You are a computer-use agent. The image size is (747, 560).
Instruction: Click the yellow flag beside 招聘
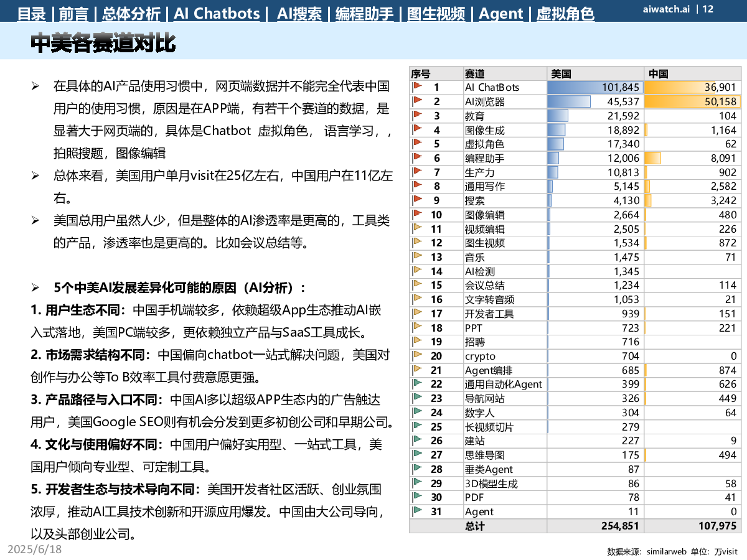pos(417,342)
